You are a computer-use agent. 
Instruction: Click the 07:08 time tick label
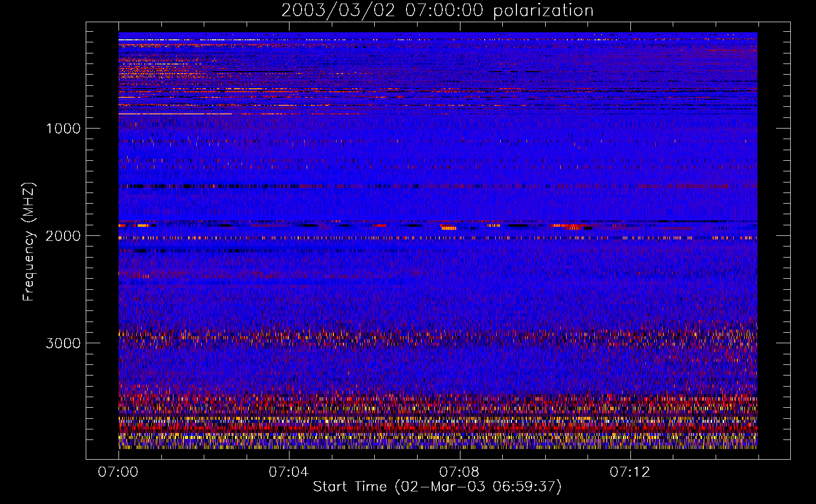(x=459, y=472)
